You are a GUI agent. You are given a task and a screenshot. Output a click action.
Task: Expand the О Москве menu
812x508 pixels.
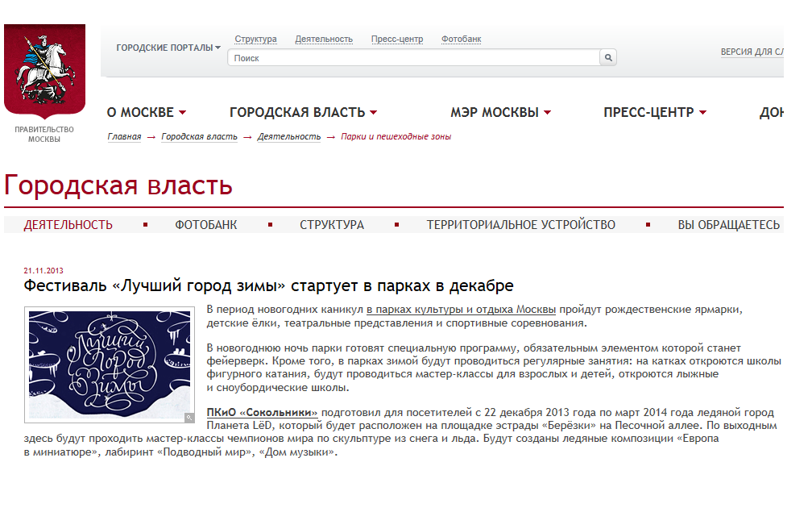point(146,113)
